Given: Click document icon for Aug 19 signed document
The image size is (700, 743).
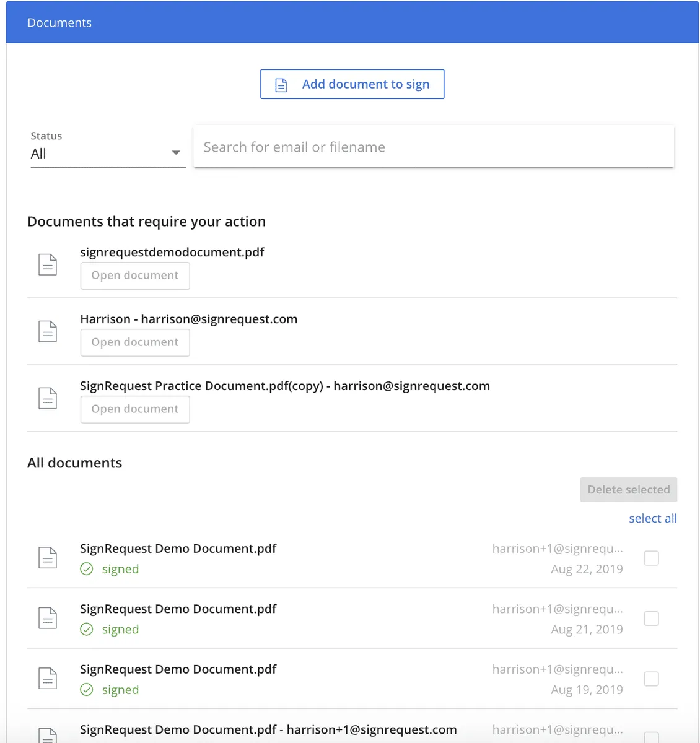Looking at the screenshot, I should (48, 679).
